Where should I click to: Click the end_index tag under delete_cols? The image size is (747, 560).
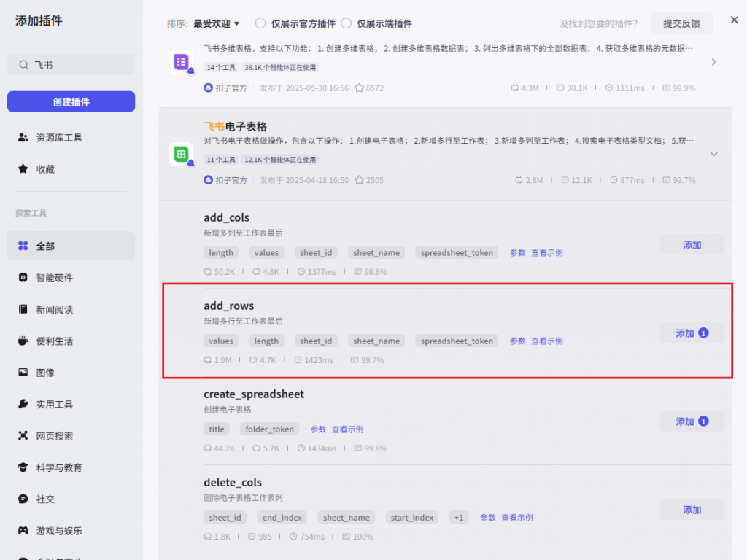(x=282, y=517)
